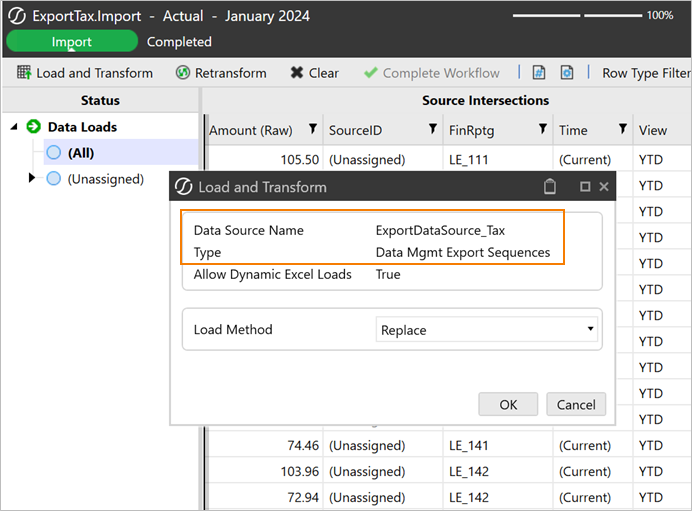Open the Load Method dropdown

click(x=487, y=329)
